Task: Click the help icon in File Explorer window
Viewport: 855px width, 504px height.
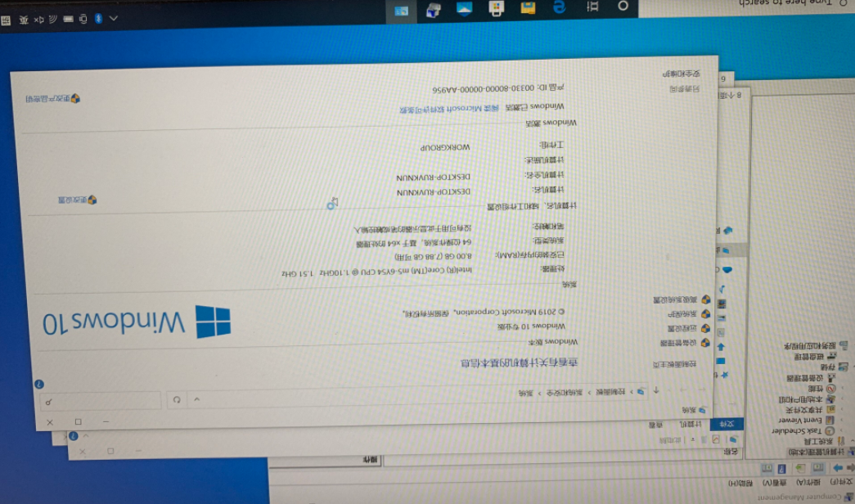Action: (x=74, y=436)
